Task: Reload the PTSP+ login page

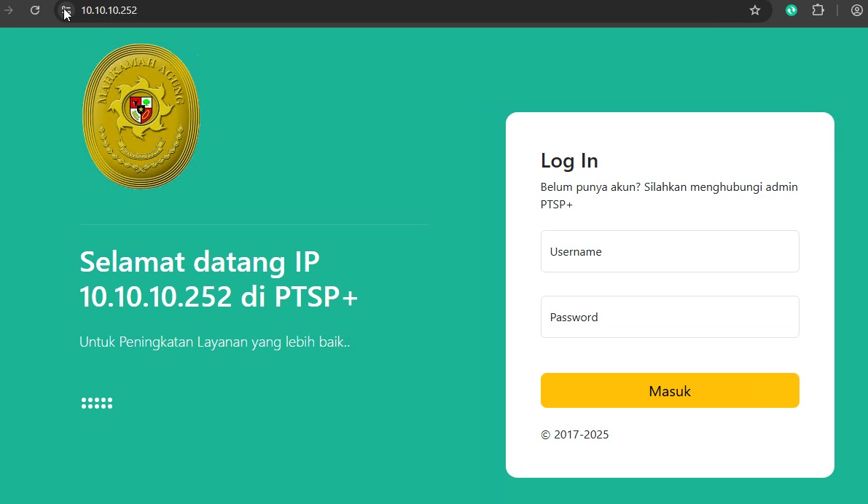Action: click(34, 11)
